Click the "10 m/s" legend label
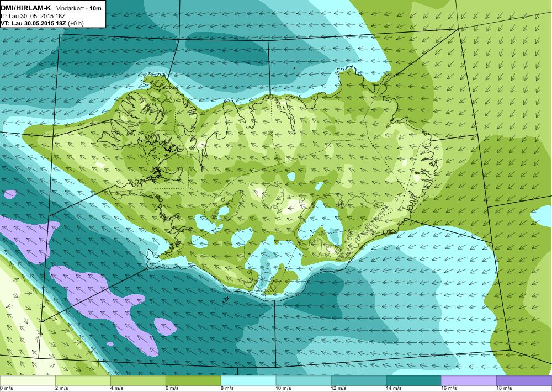The width and height of the screenshot is (552, 392). tap(284, 388)
